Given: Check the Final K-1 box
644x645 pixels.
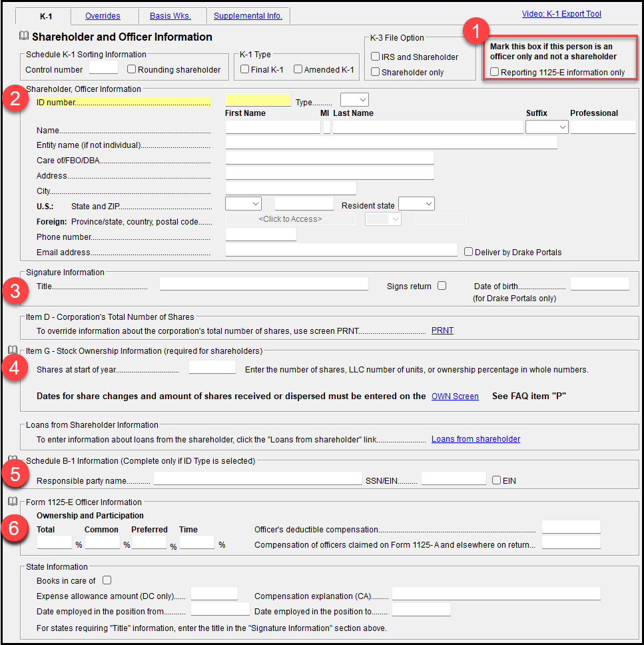Looking at the screenshot, I should tap(244, 69).
